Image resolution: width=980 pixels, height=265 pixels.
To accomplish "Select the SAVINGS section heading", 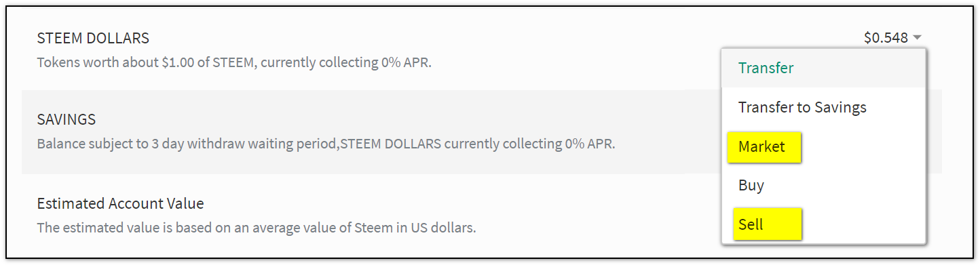I will [x=66, y=120].
